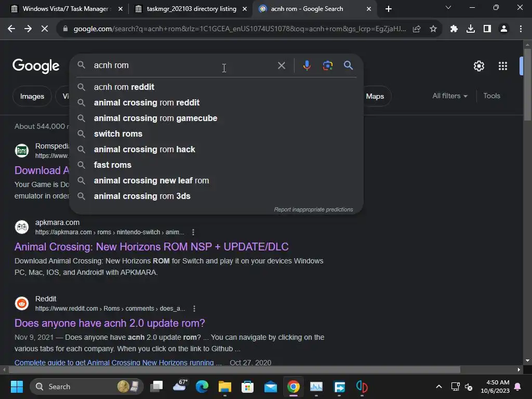Stop loading the page

coord(45,29)
